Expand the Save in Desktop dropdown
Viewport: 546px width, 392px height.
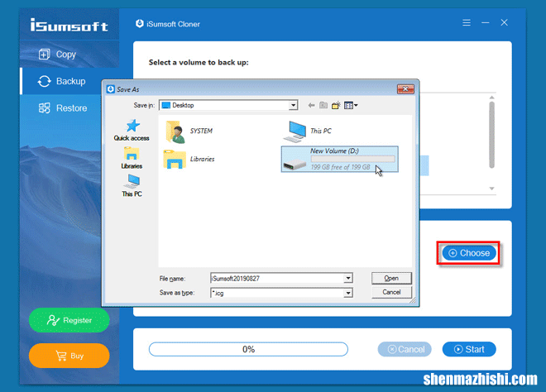point(293,105)
